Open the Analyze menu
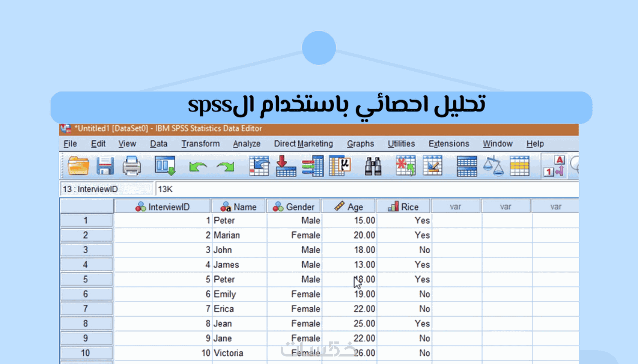Screen dimensions: 638x364 tap(247, 144)
